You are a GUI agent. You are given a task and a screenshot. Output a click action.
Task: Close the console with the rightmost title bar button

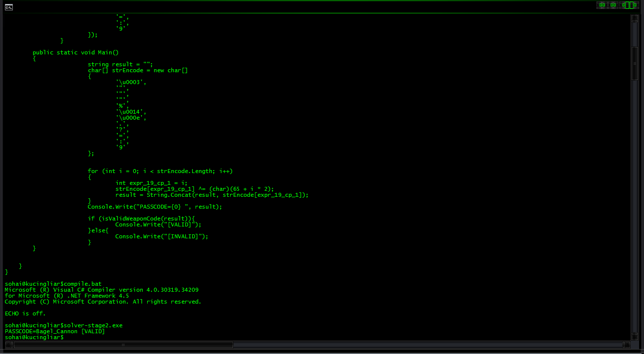tap(635, 5)
